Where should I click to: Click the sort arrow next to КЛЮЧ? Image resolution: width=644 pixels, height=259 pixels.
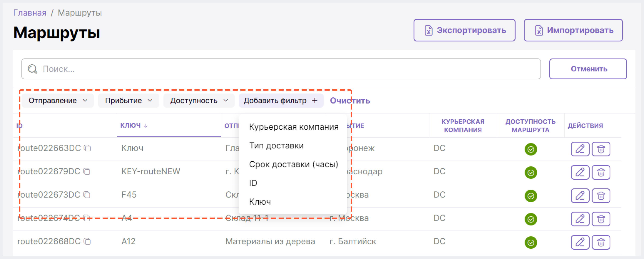pos(146,126)
